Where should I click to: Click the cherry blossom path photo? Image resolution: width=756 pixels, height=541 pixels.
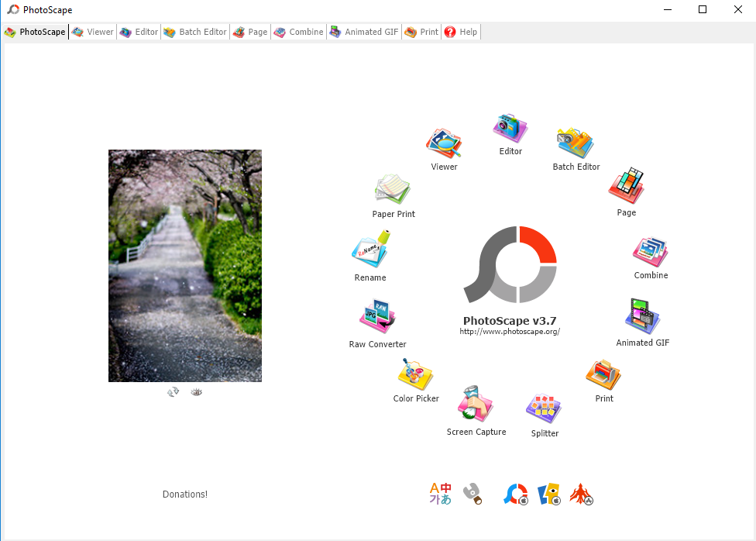click(x=185, y=265)
